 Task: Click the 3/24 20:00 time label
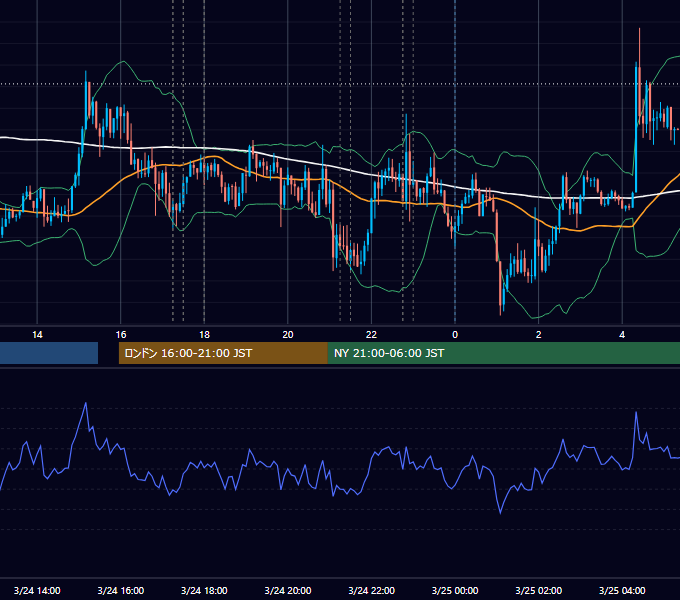click(288, 590)
